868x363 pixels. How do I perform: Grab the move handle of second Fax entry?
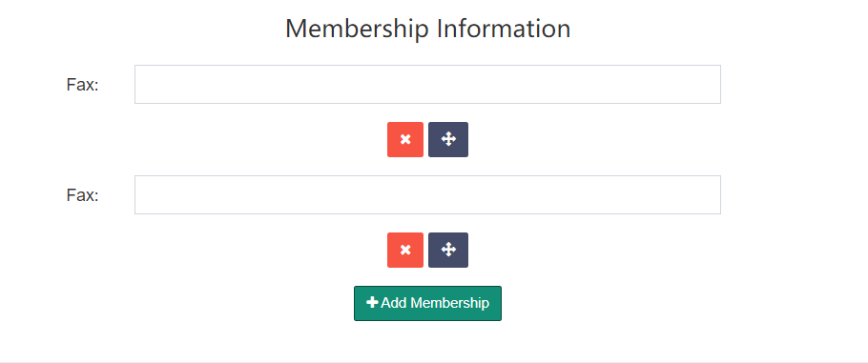448,251
